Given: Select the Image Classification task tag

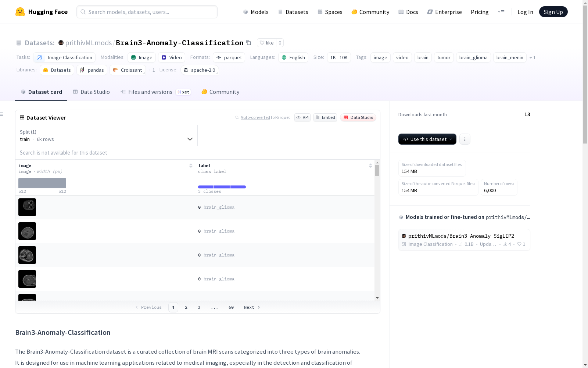Looking at the screenshot, I should 64,57.
